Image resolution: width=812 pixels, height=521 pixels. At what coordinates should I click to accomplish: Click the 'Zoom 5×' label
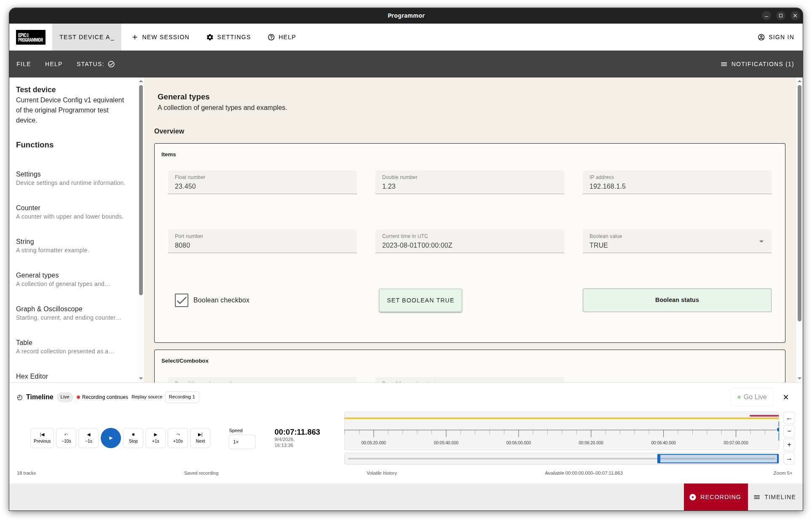coord(783,473)
